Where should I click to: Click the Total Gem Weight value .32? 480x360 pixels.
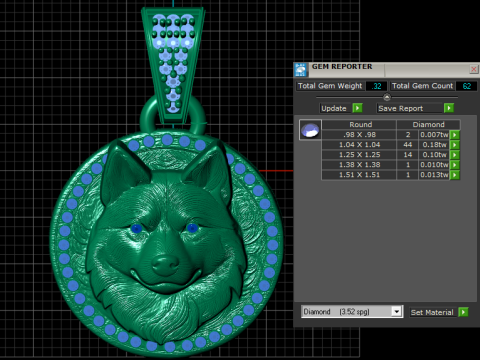coord(377,86)
